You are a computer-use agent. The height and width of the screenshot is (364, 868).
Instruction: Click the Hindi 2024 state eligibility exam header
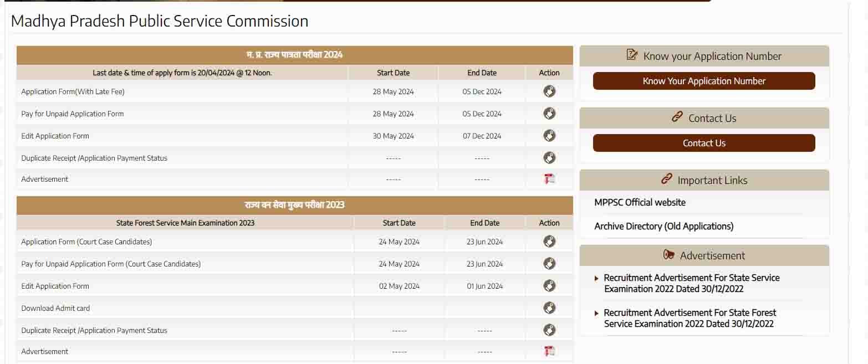coord(294,55)
